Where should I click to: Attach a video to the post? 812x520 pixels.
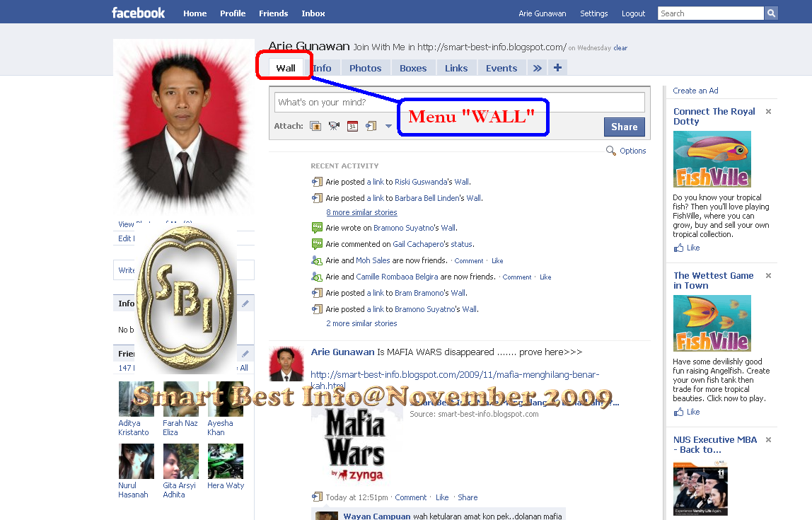tap(334, 126)
